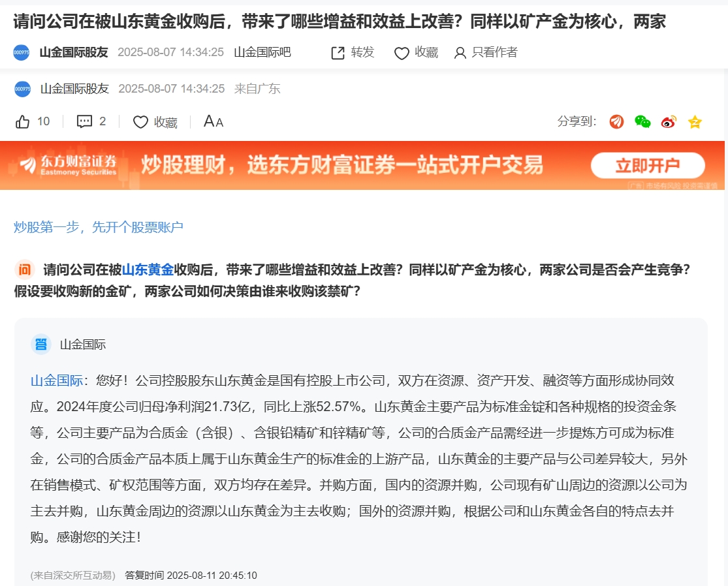Click the comment count 2

103,121
